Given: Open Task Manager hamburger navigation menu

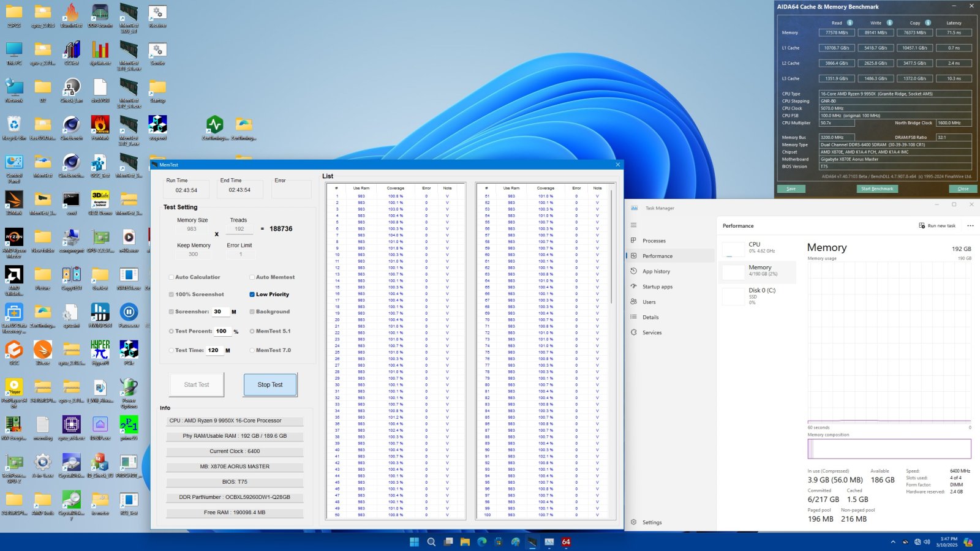Looking at the screenshot, I should pyautogui.click(x=633, y=225).
